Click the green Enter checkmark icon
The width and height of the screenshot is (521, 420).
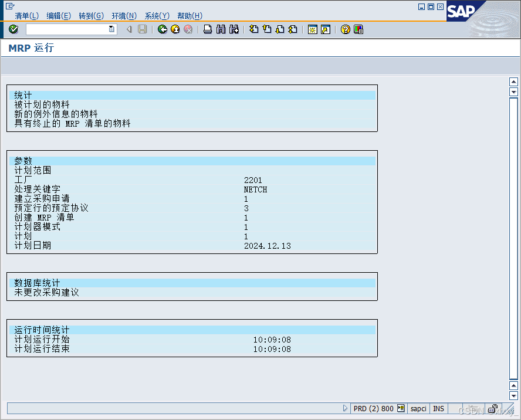[x=13, y=29]
